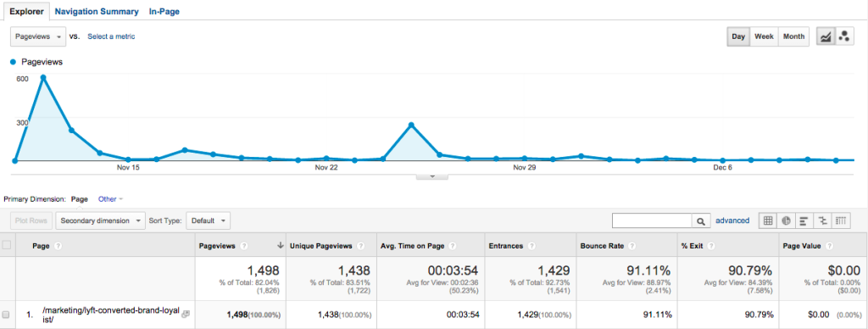Open the In-Page tab
This screenshot has height=329, width=868.
pos(164,11)
